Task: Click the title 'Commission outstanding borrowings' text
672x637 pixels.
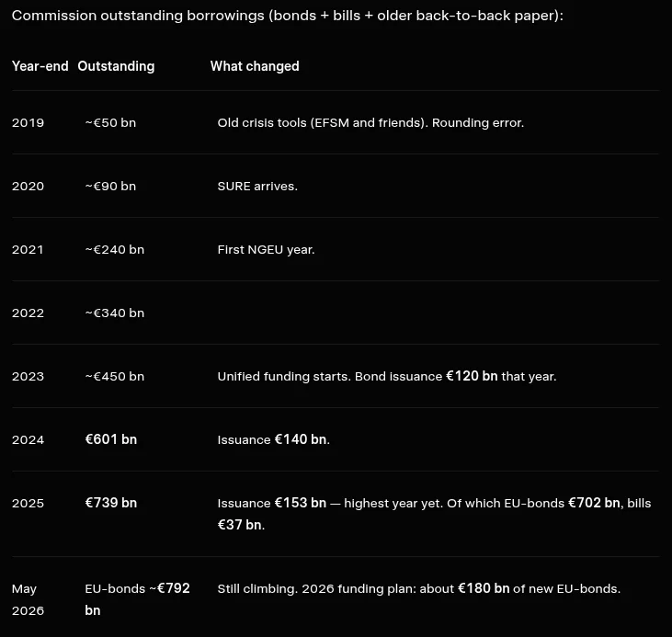Action: (x=140, y=16)
